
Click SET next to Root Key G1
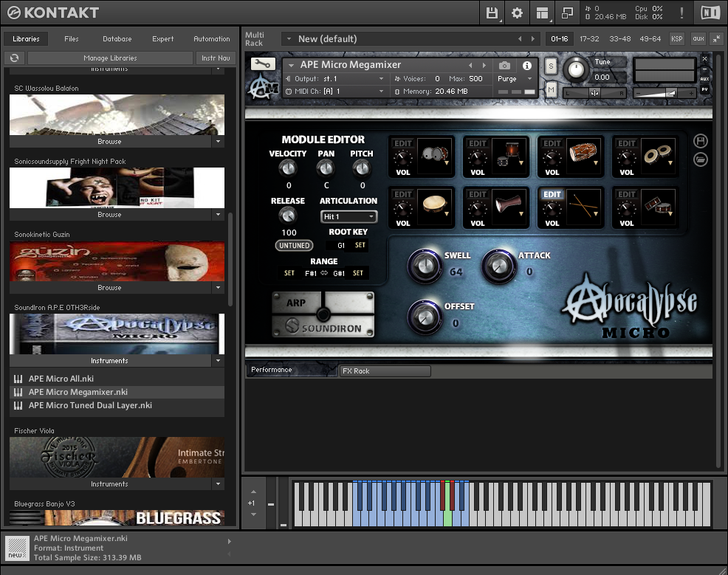coord(360,245)
